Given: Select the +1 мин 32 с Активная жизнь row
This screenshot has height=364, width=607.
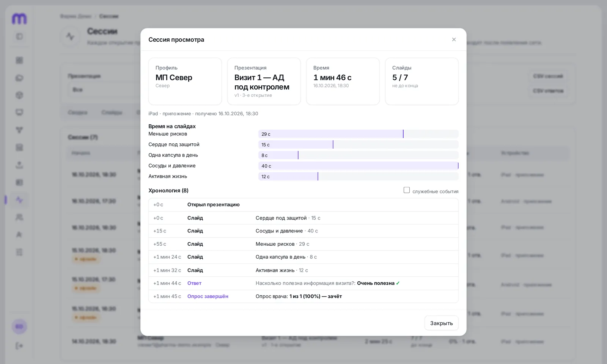Looking at the screenshot, I should 303,270.
